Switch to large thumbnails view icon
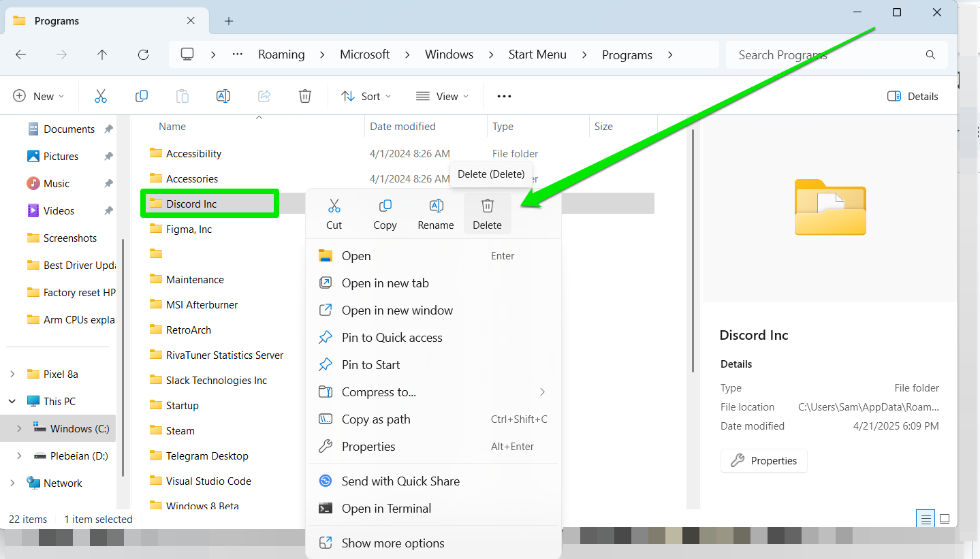The width and height of the screenshot is (980, 559). pyautogui.click(x=945, y=519)
